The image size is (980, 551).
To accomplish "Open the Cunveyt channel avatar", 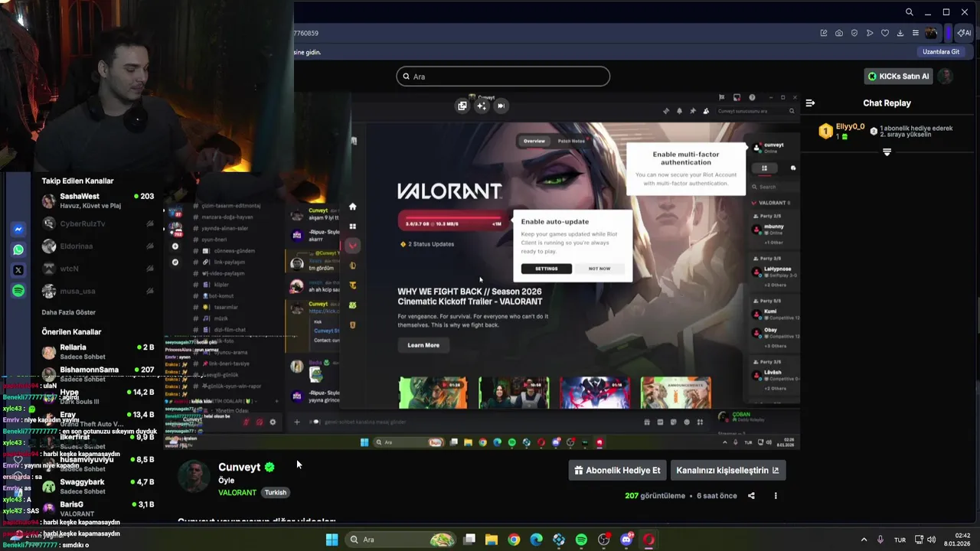I will (194, 476).
